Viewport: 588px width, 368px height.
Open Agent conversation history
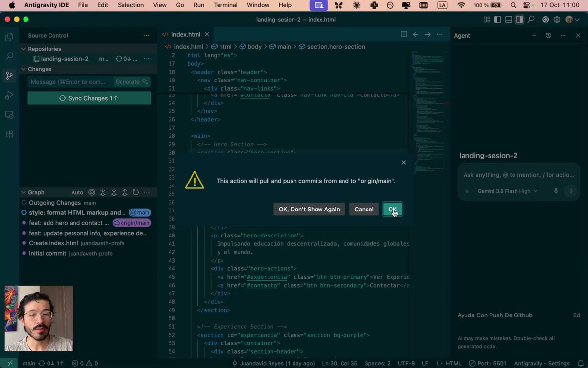pyautogui.click(x=548, y=35)
